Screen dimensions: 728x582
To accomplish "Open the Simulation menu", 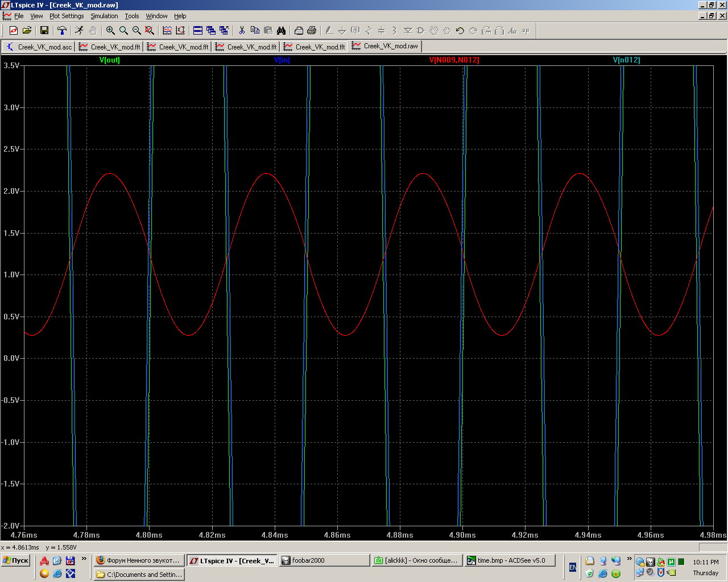I will coord(104,16).
